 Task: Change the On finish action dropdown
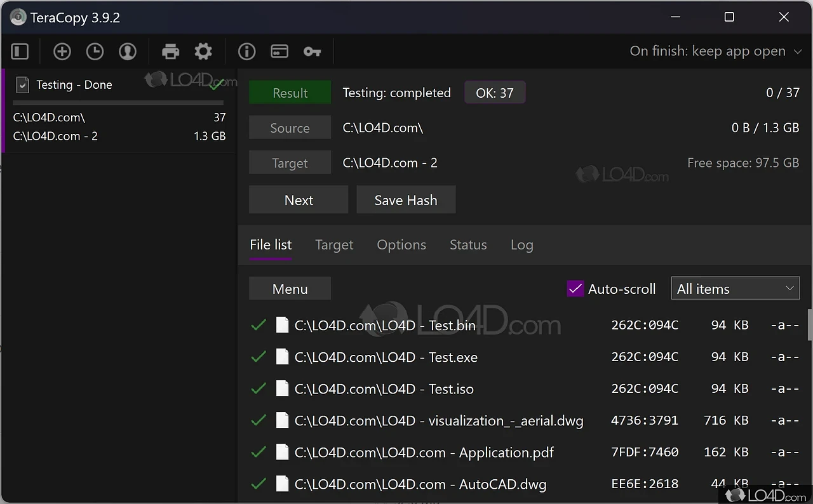716,51
